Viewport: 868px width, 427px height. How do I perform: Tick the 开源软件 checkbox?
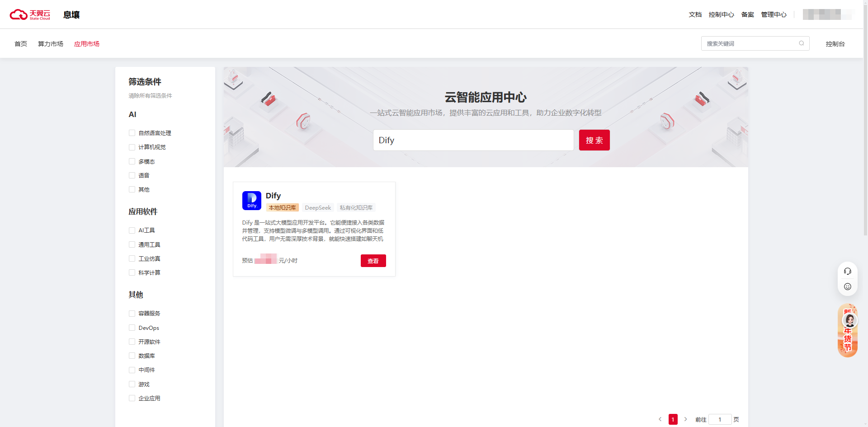tap(132, 342)
